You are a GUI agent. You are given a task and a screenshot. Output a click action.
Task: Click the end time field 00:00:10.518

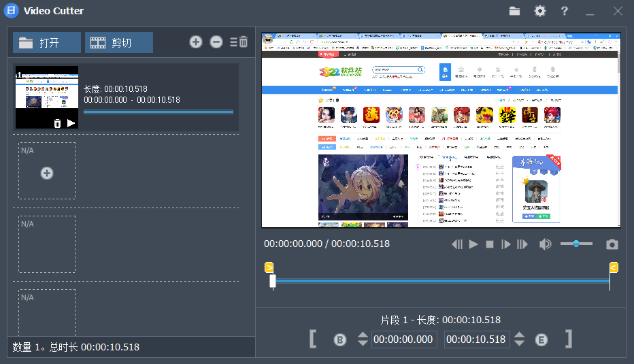tap(477, 340)
